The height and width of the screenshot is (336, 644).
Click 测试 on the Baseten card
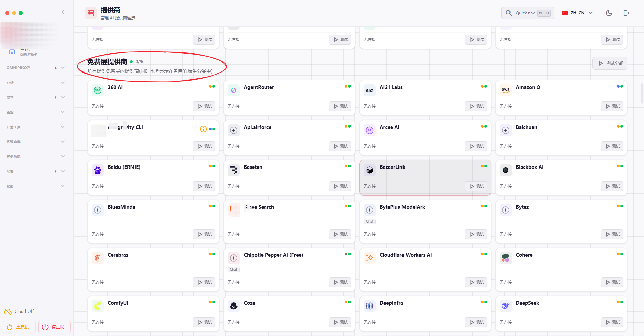coord(340,186)
